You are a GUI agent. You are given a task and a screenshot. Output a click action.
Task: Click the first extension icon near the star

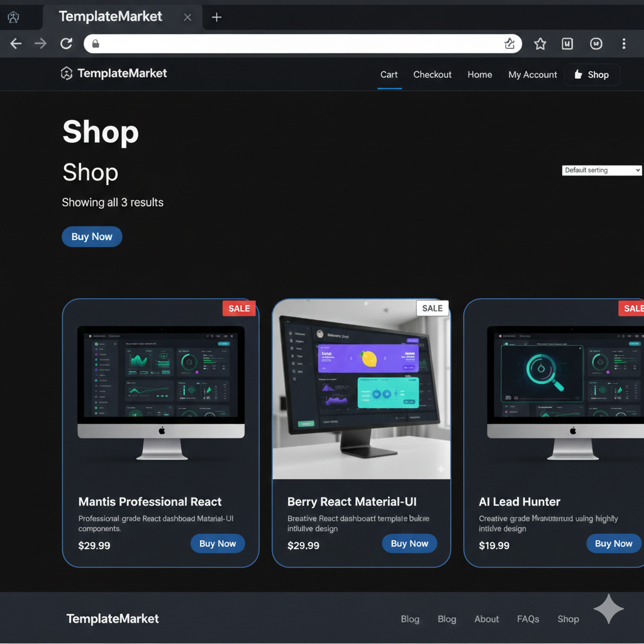coord(567,43)
